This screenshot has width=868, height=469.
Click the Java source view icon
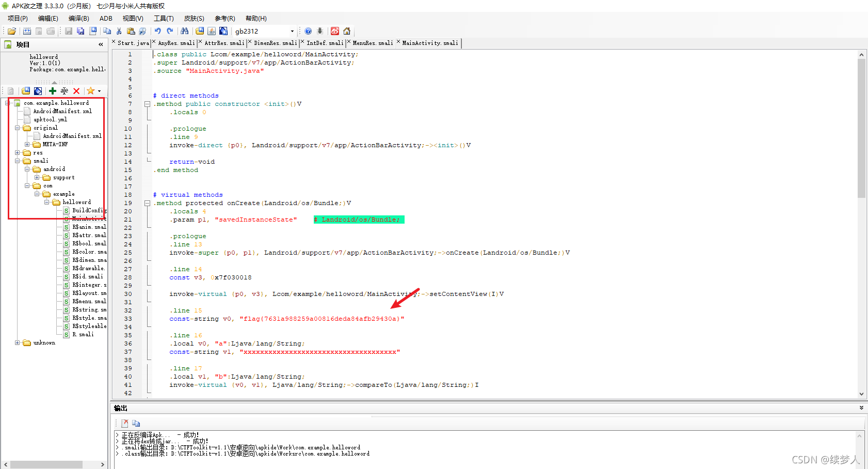point(212,31)
